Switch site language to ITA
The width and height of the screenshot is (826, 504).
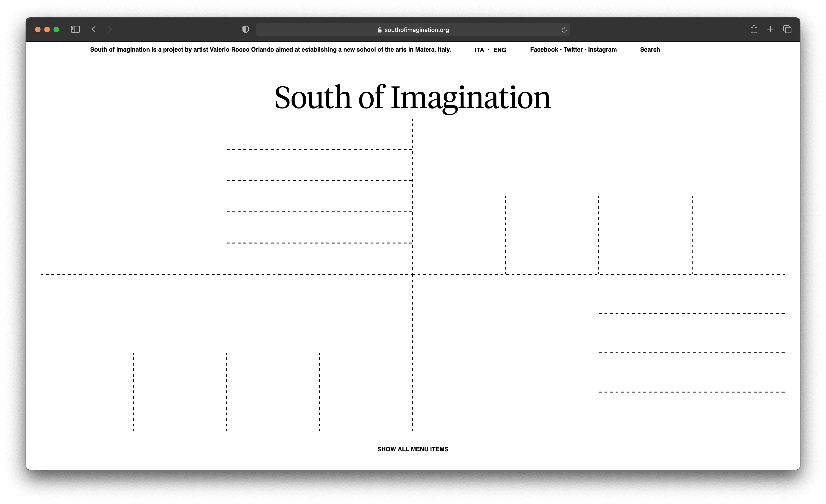click(479, 50)
